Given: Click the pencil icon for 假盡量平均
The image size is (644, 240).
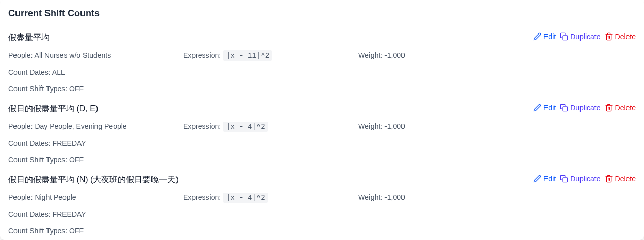Looking at the screenshot, I should click(x=537, y=37).
